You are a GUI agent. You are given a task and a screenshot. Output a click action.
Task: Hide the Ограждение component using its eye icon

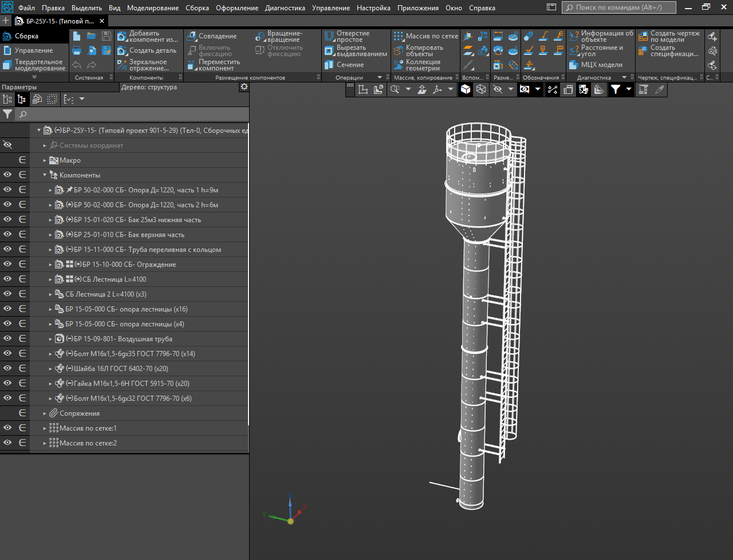point(7,264)
